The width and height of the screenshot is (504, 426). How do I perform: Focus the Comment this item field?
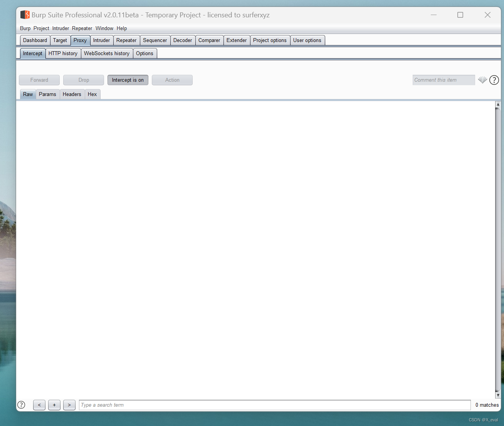tap(444, 80)
